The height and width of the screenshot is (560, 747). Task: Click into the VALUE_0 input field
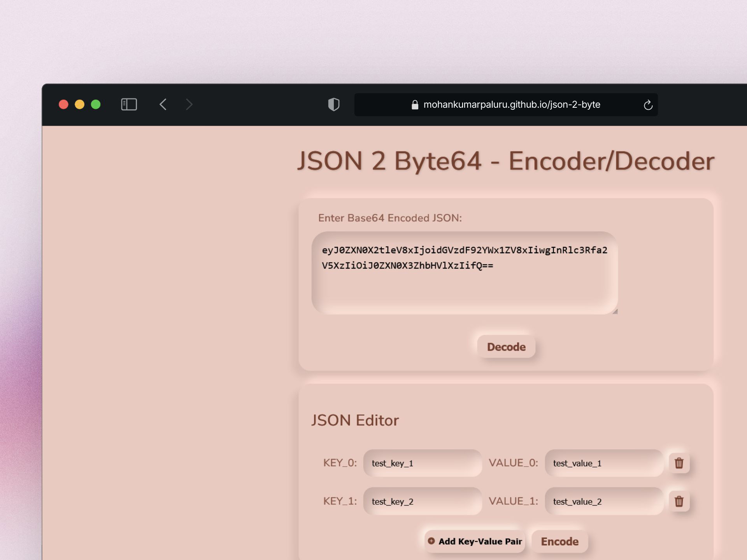pyautogui.click(x=604, y=463)
